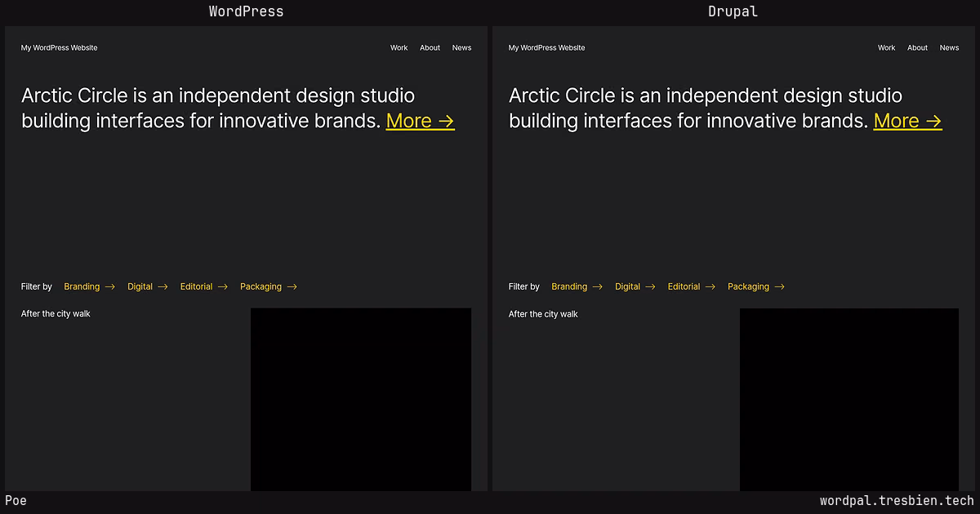Viewport: 980px width, 514px height.
Task: Filter by Branding in WordPress panel
Action: coord(89,286)
